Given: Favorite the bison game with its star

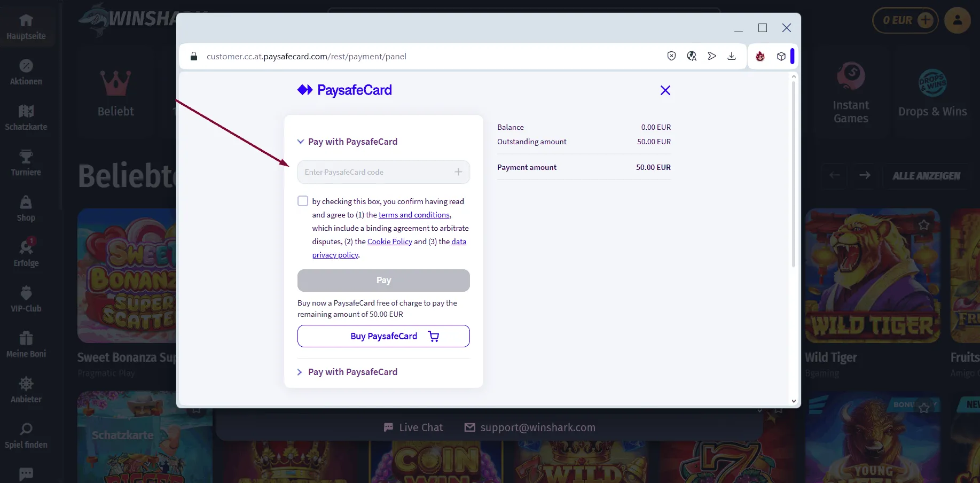Looking at the screenshot, I should [x=924, y=408].
